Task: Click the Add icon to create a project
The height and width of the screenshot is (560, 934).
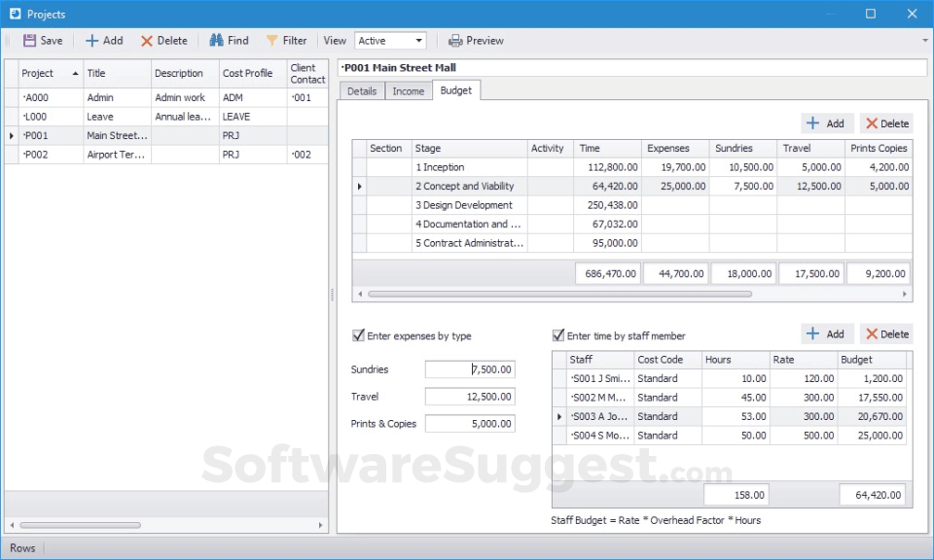Action: coord(91,41)
